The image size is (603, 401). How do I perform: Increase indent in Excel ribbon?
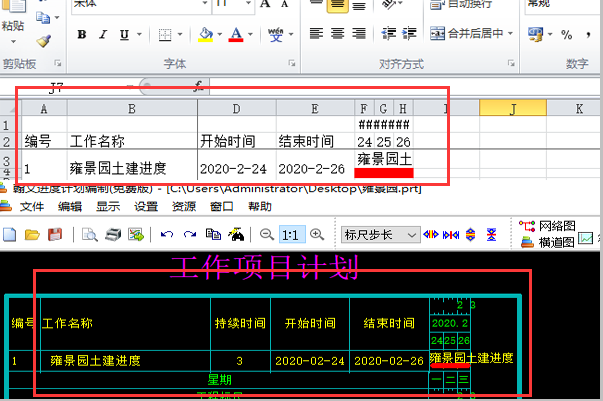(409, 33)
